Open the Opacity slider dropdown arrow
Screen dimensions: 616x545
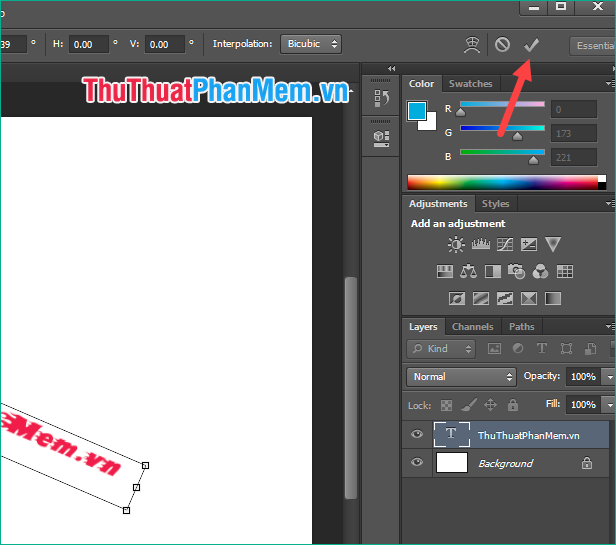609,377
